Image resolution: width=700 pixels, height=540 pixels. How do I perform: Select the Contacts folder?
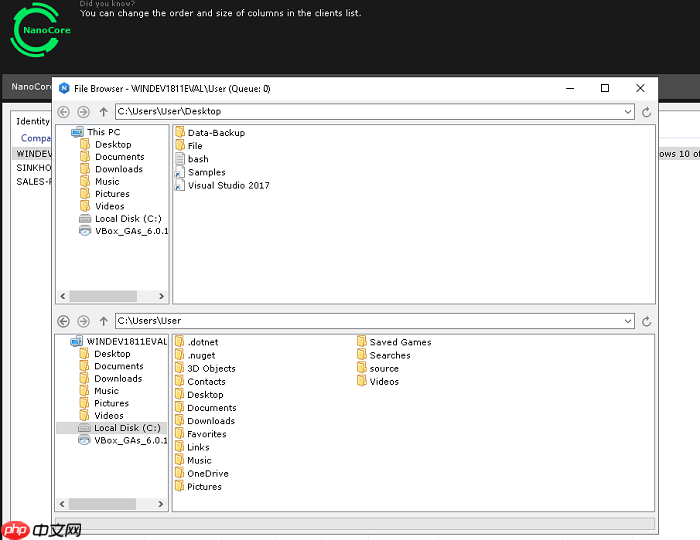[x=200, y=382]
